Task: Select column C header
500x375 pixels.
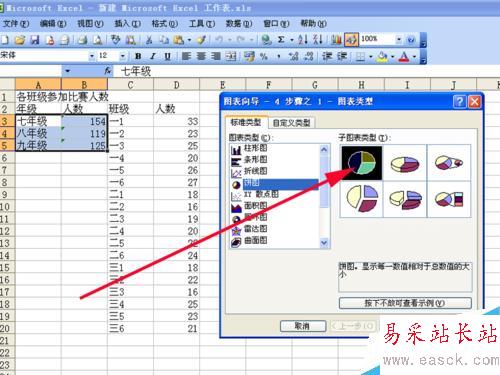Action: pyautogui.click(x=130, y=85)
